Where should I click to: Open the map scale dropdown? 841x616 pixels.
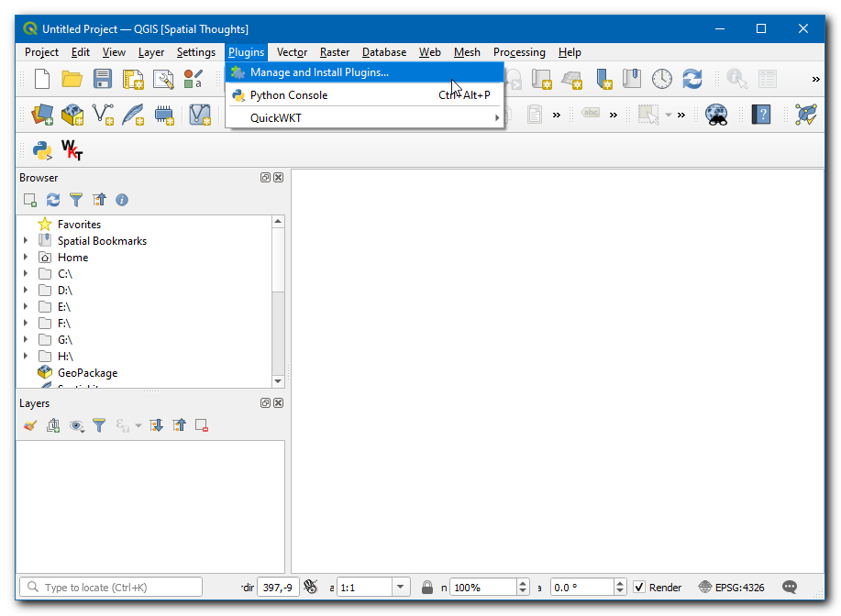click(401, 588)
